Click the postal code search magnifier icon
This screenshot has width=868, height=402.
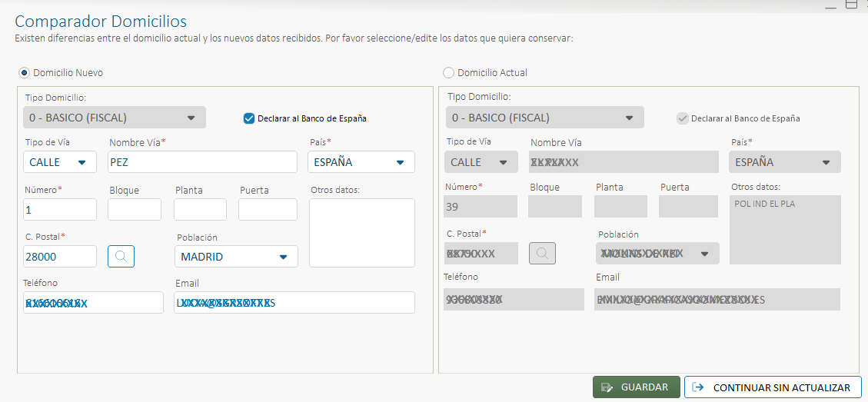point(121,257)
